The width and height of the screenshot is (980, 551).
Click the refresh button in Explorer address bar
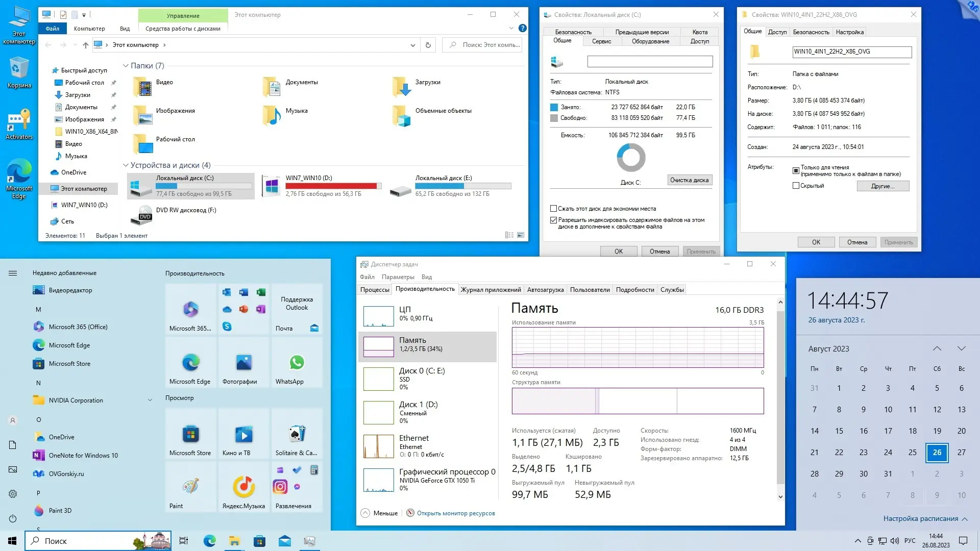tap(428, 45)
